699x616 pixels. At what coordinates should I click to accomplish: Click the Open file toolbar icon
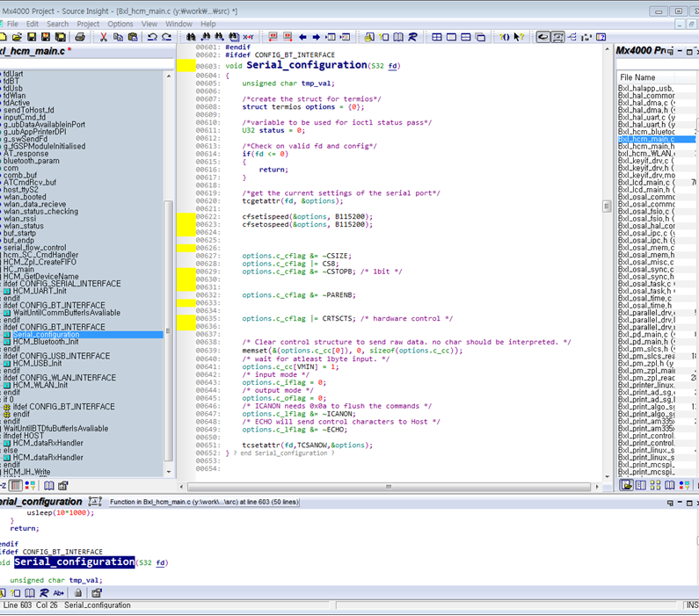click(18, 38)
